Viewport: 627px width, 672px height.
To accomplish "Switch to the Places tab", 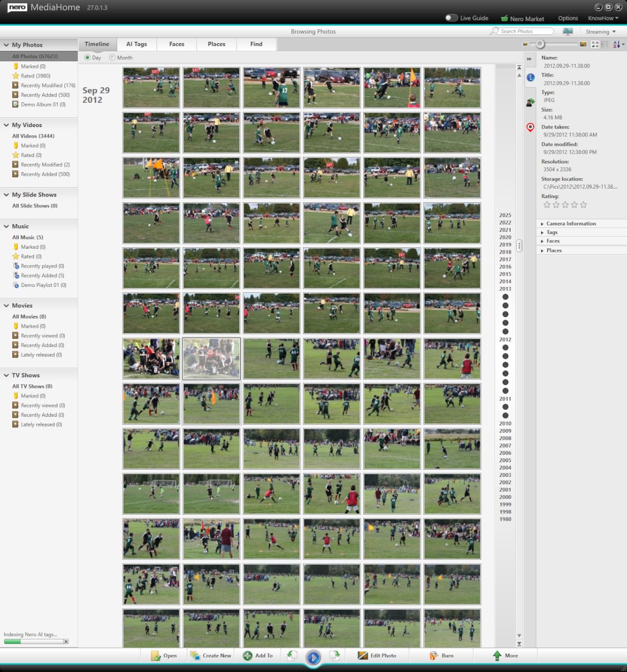I will click(x=216, y=44).
